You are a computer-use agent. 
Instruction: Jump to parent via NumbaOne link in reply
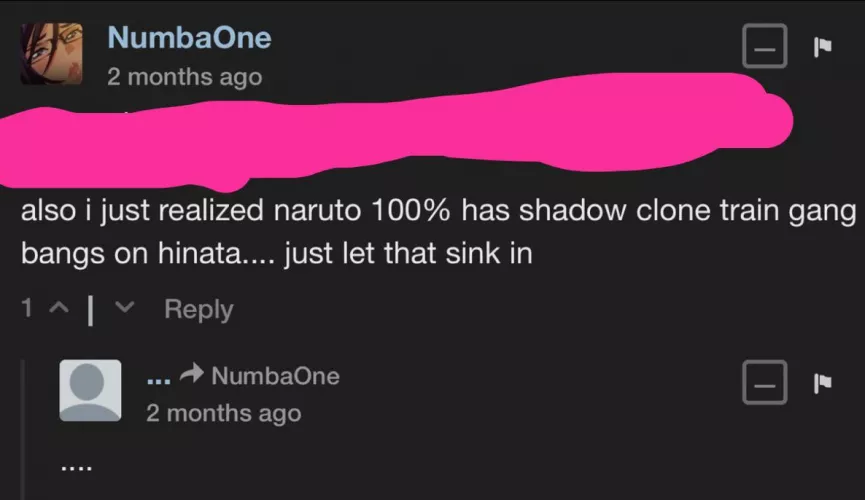[276, 376]
